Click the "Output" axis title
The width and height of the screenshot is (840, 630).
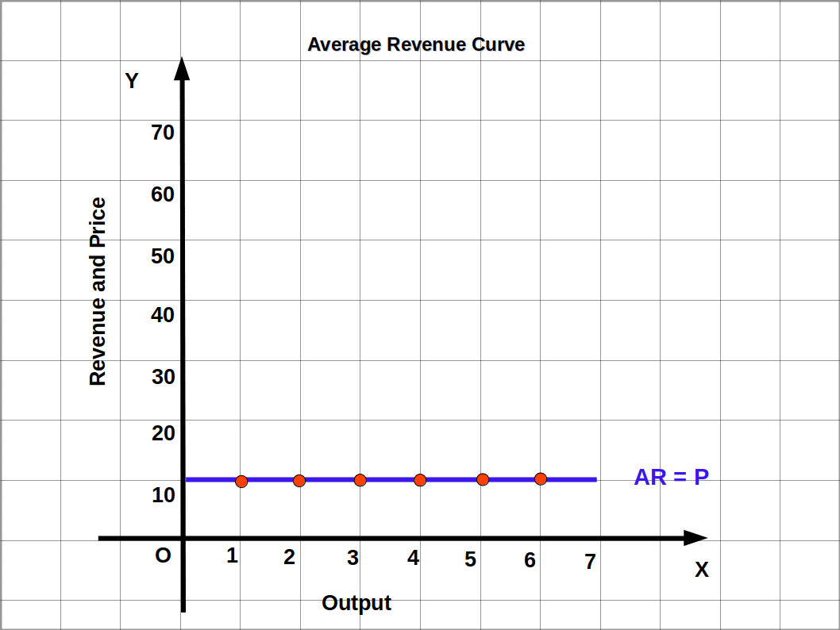pyautogui.click(x=356, y=603)
